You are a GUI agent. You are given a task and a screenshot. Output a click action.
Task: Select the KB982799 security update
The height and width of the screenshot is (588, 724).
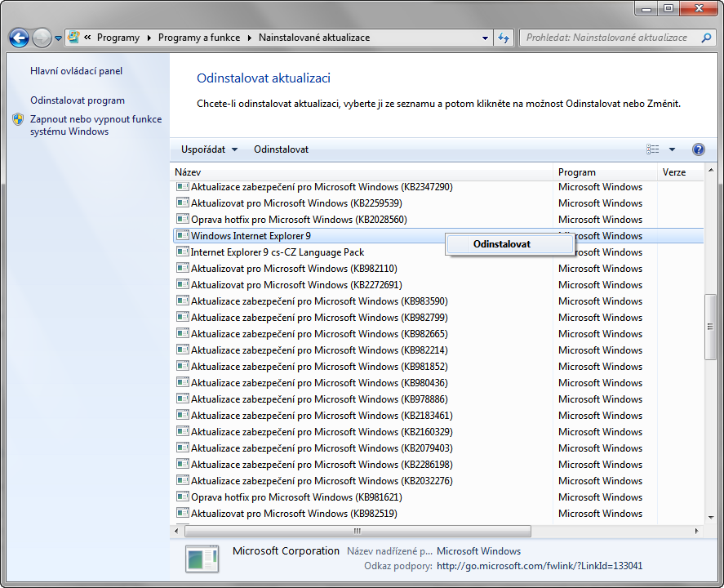tap(438, 318)
